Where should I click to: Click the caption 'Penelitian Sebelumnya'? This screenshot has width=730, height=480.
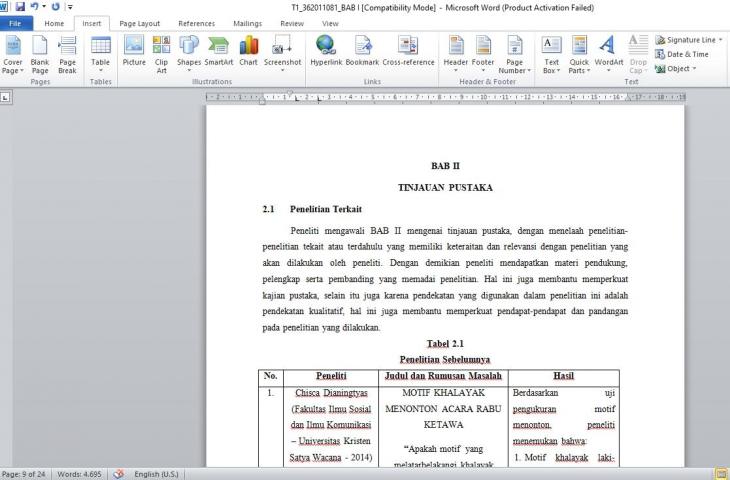tap(445, 359)
